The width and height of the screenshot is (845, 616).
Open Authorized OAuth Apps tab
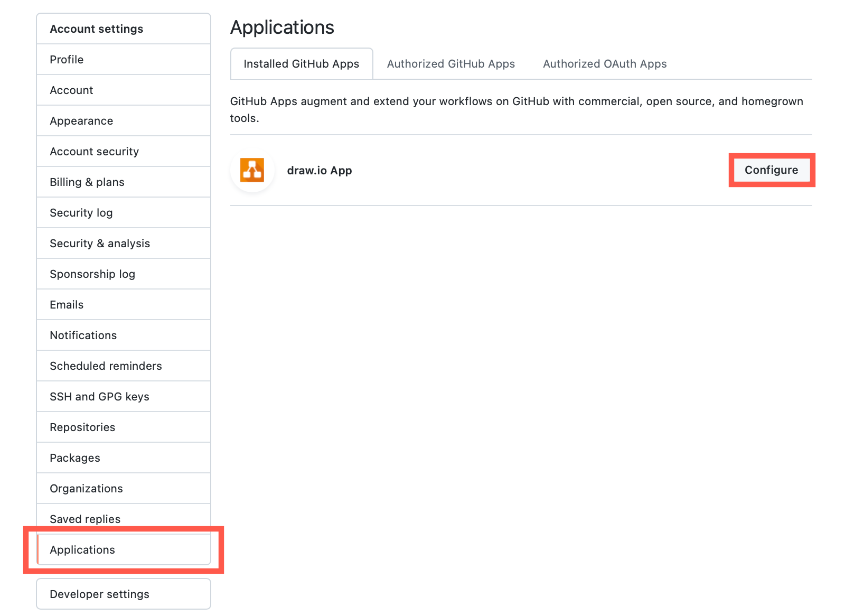[x=604, y=63]
